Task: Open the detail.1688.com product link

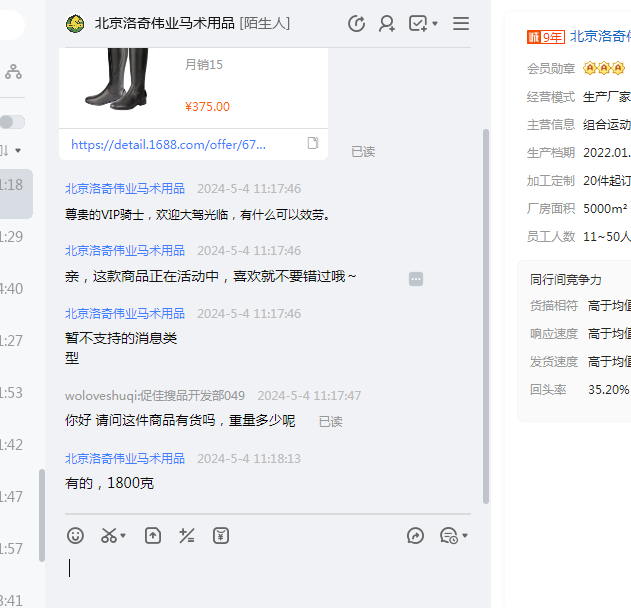Action: pyautogui.click(x=168, y=144)
